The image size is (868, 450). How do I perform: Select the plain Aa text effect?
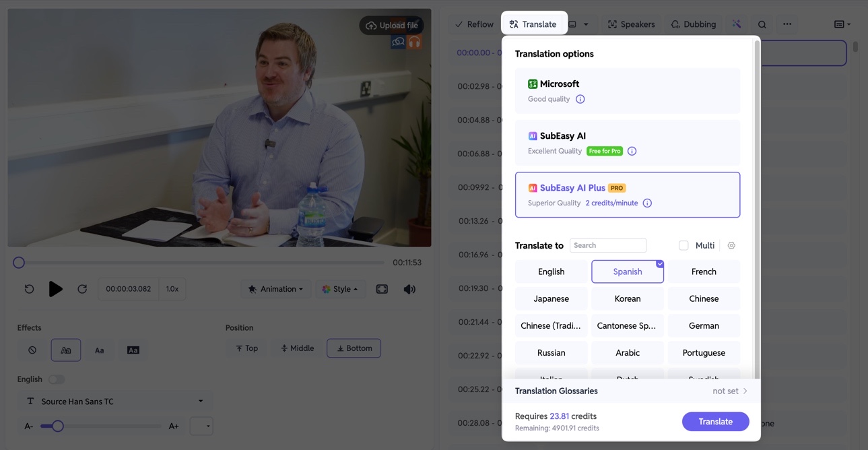[x=100, y=350]
